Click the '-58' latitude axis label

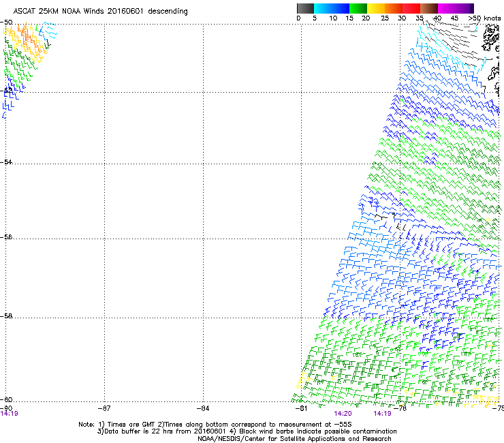pyautogui.click(x=6, y=316)
